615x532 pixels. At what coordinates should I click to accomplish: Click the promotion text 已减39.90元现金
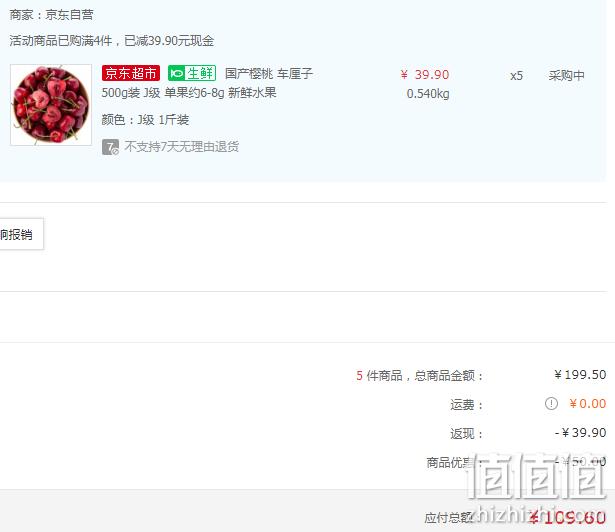click(169, 41)
